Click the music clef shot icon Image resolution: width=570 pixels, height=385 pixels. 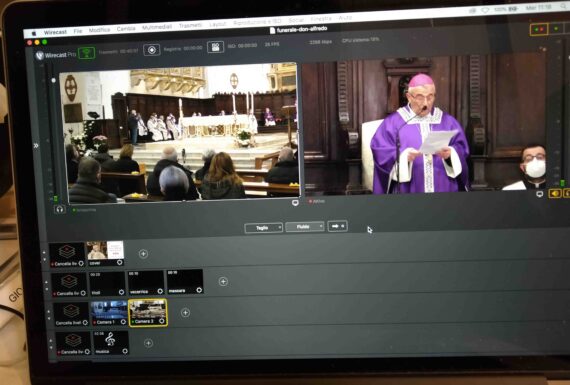[111, 340]
